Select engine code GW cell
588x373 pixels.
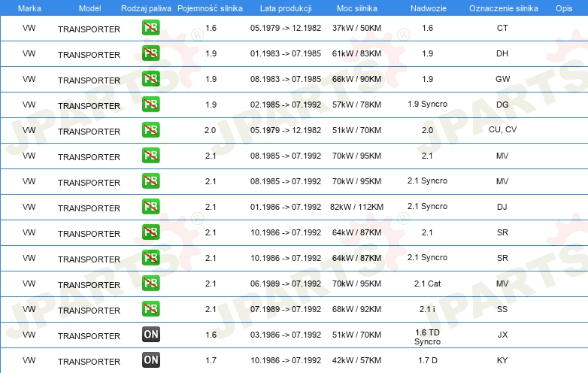pyautogui.click(x=502, y=79)
